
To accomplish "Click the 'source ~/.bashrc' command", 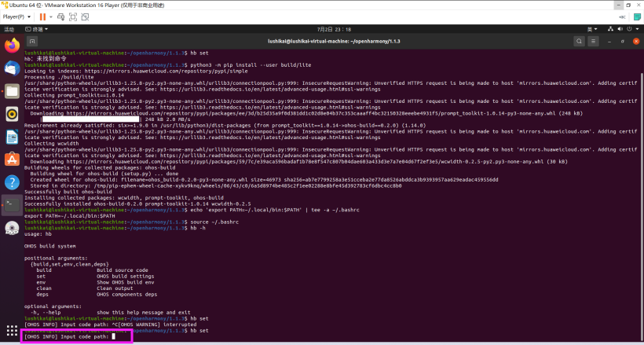I will (x=214, y=222).
